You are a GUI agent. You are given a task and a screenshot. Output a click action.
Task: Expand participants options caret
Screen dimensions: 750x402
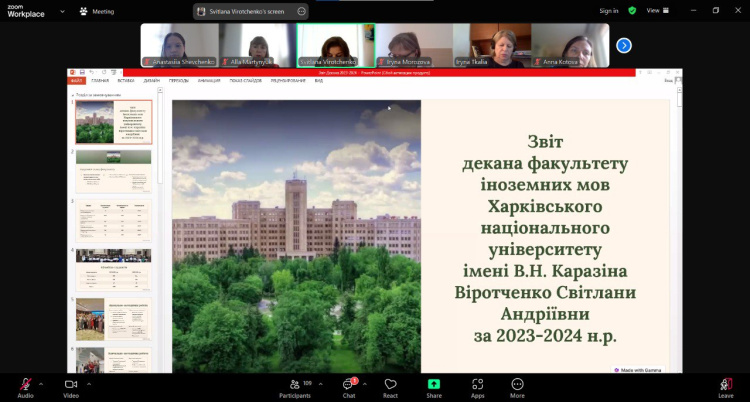[x=320, y=384]
